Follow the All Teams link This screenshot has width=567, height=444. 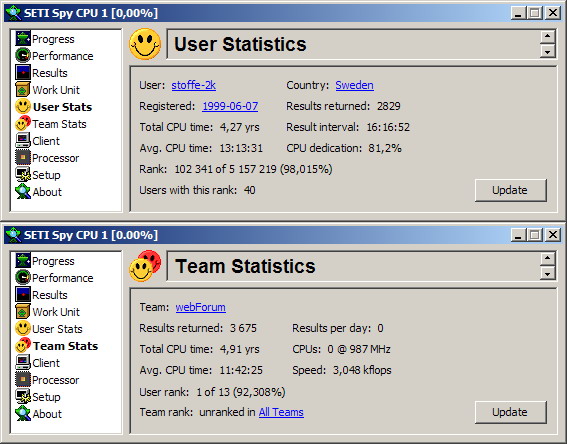pyautogui.click(x=281, y=412)
